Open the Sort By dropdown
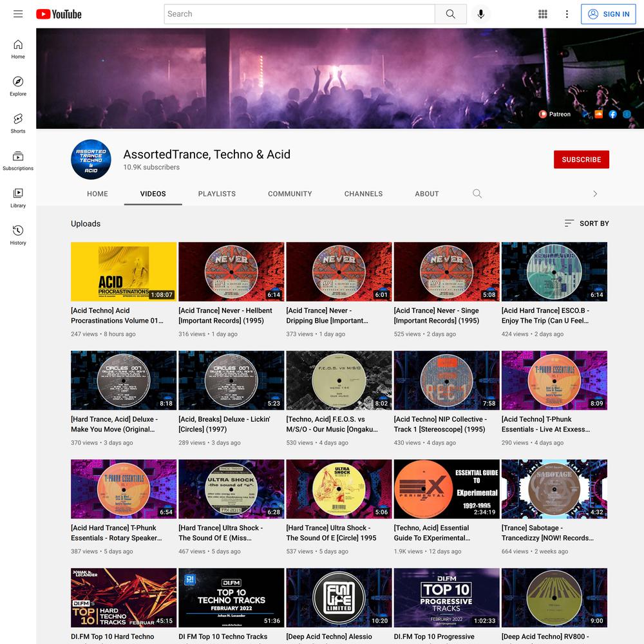The height and width of the screenshot is (644, 644). coord(587,223)
